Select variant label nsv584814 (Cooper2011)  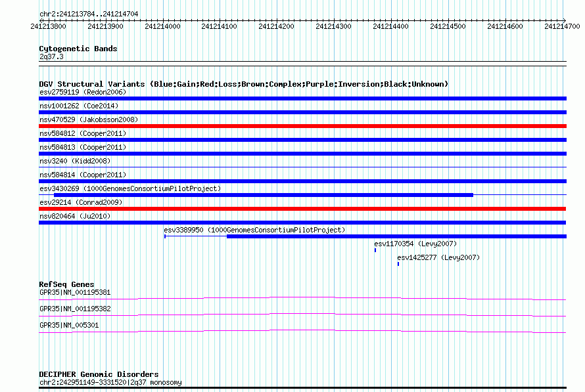point(83,175)
